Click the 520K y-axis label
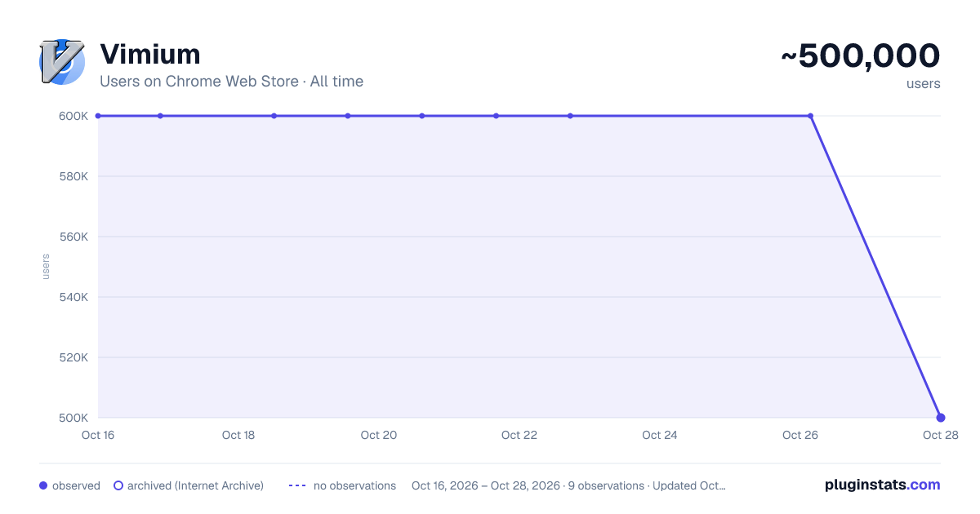The height and width of the screenshot is (514, 980). coord(73,357)
